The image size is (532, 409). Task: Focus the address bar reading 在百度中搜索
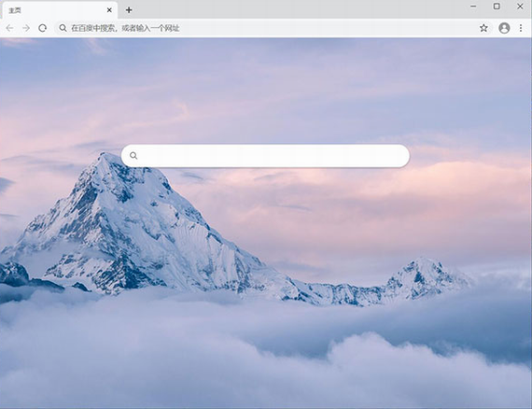(265, 28)
